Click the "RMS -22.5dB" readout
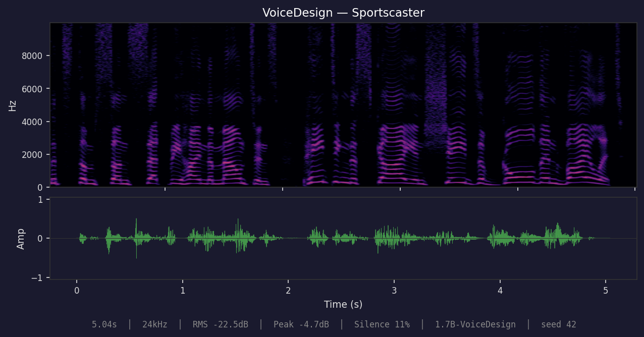 point(221,324)
